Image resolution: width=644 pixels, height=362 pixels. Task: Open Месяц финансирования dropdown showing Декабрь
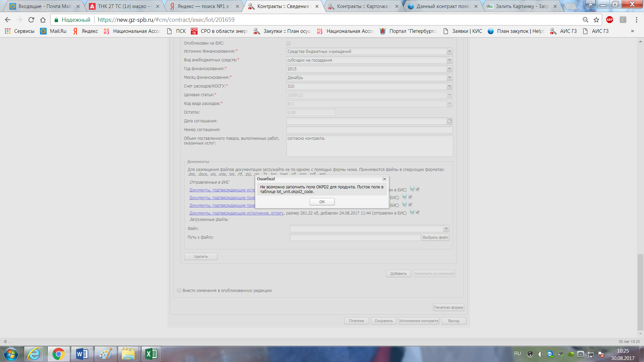(449, 77)
